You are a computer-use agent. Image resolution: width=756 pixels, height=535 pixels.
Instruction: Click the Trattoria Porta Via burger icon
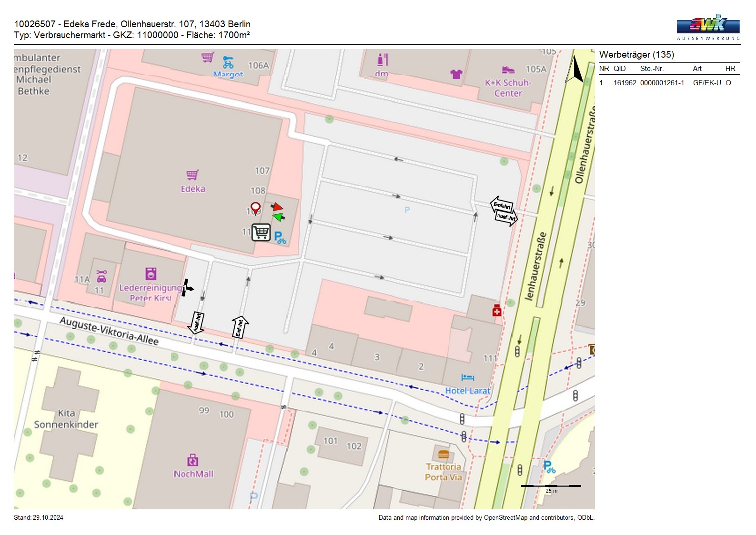click(443, 454)
